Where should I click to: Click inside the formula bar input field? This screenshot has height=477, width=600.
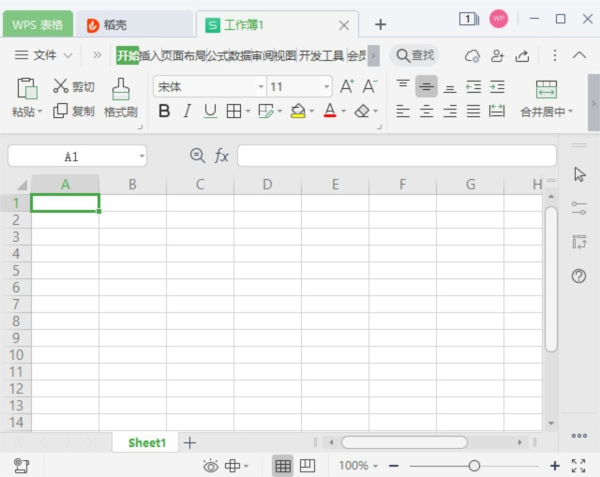click(396, 156)
